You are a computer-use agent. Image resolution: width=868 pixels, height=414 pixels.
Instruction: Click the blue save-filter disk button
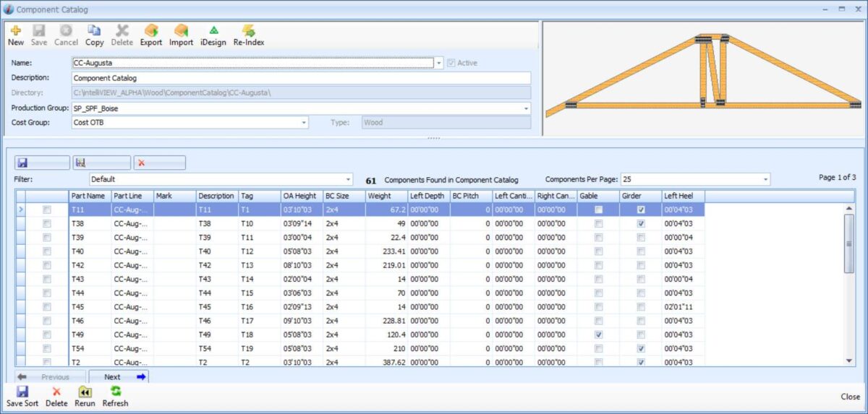click(42, 163)
